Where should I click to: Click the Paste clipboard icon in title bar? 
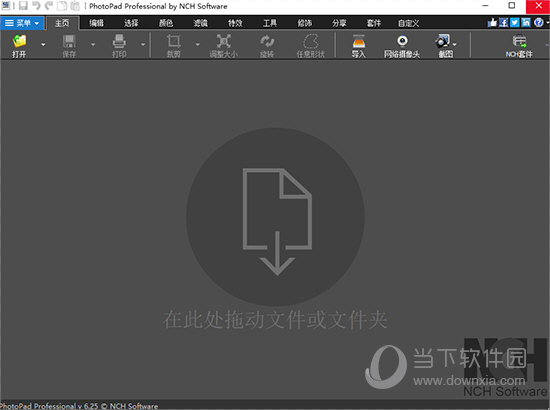click(75, 6)
